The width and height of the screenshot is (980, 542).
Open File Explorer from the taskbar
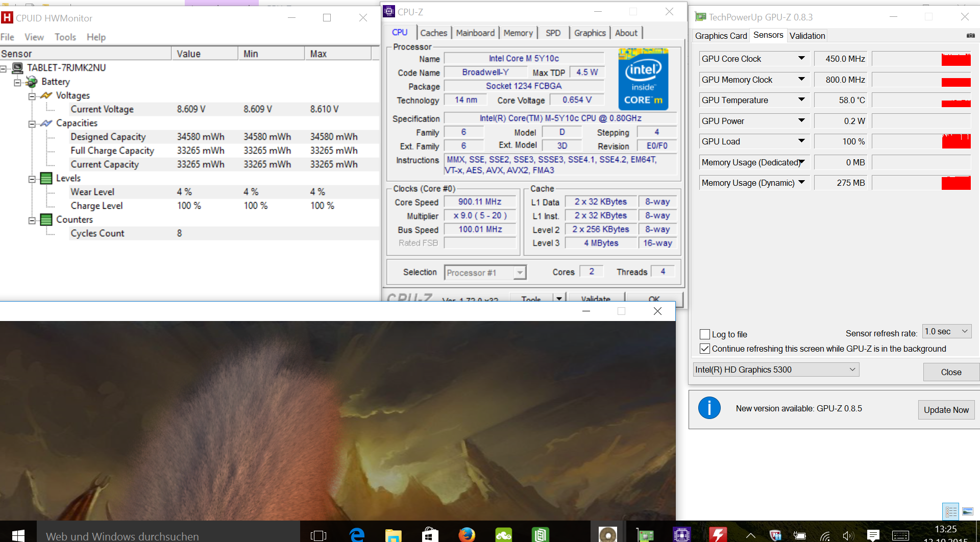[x=393, y=535]
